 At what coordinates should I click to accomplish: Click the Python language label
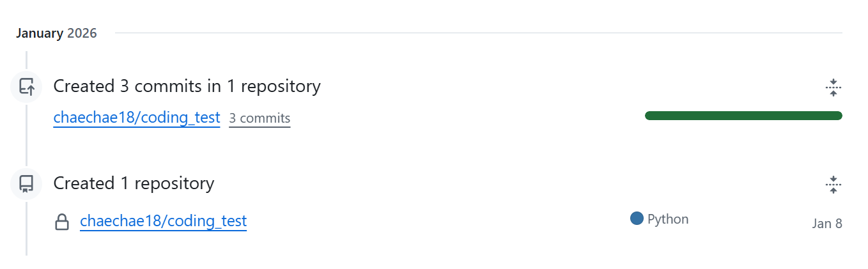[x=668, y=219]
